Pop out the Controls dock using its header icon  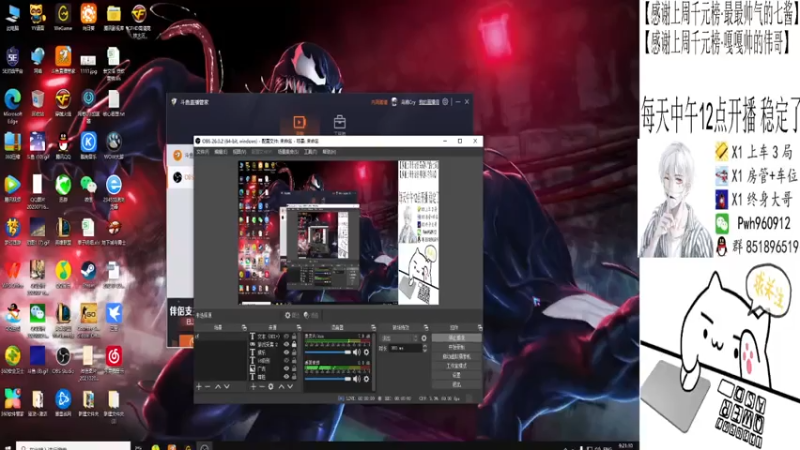click(480, 328)
